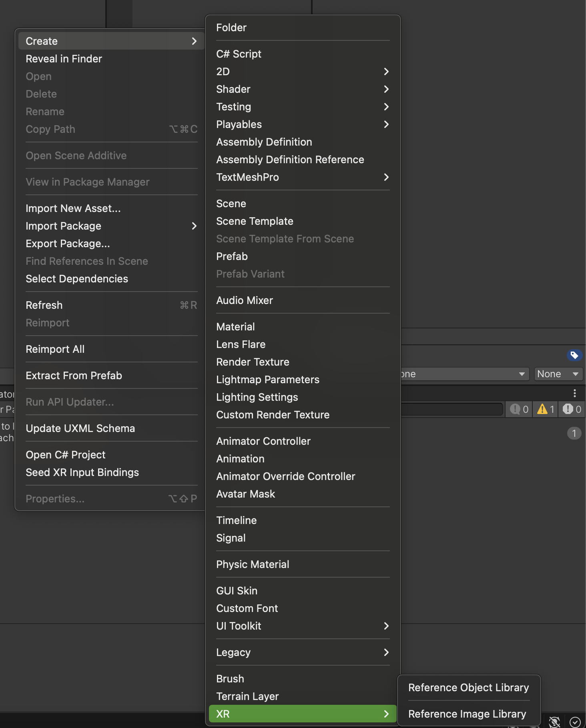586x728 pixels.
Task: Choose Avatar Mask
Action: pyautogui.click(x=303, y=494)
